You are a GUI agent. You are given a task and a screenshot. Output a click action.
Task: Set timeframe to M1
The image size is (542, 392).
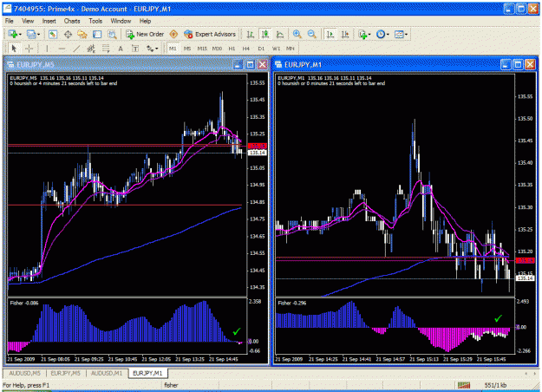point(173,49)
